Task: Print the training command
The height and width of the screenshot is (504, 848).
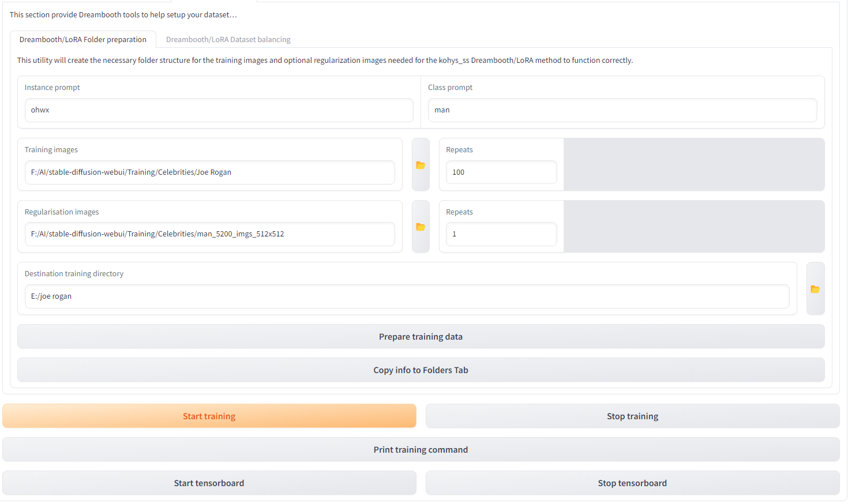Action: pyautogui.click(x=421, y=450)
